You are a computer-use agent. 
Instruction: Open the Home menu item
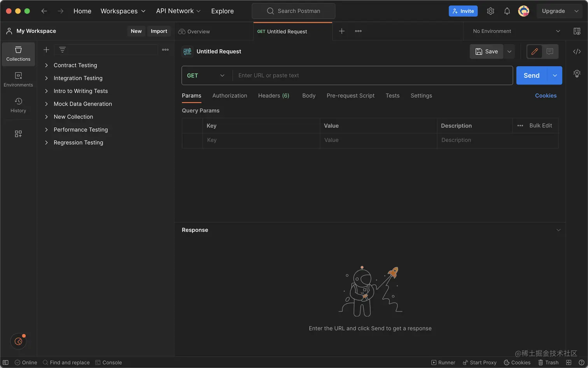click(82, 11)
